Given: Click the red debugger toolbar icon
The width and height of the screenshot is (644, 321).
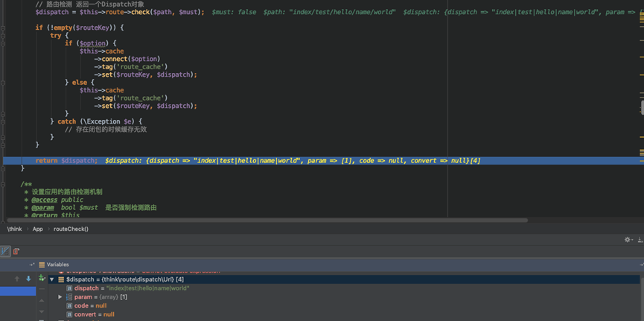Looking at the screenshot, I should coord(16,251).
